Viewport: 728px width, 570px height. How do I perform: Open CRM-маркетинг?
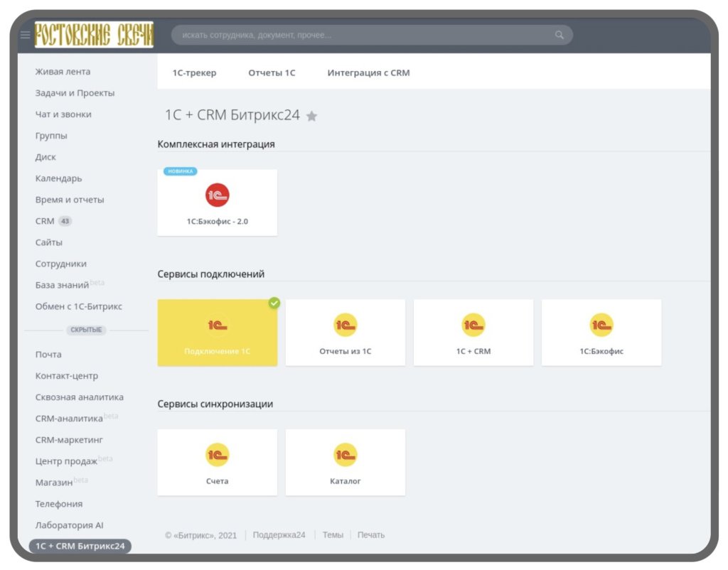[x=69, y=439]
